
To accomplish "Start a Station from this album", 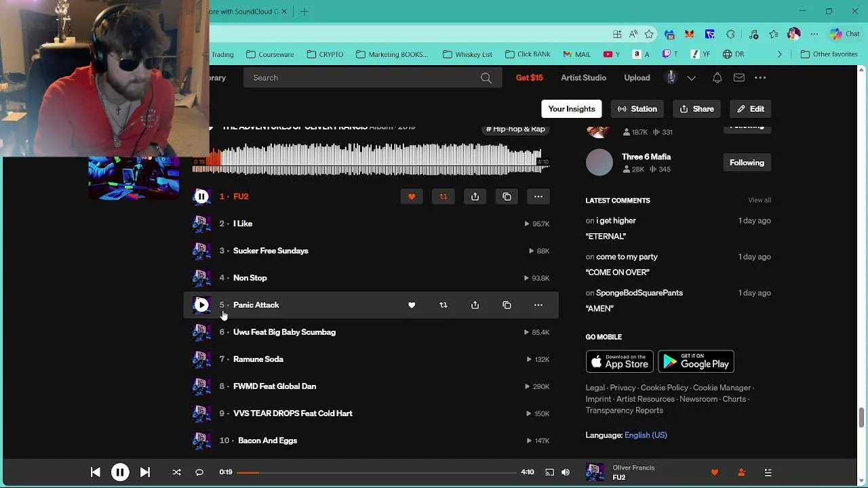I will tap(637, 109).
